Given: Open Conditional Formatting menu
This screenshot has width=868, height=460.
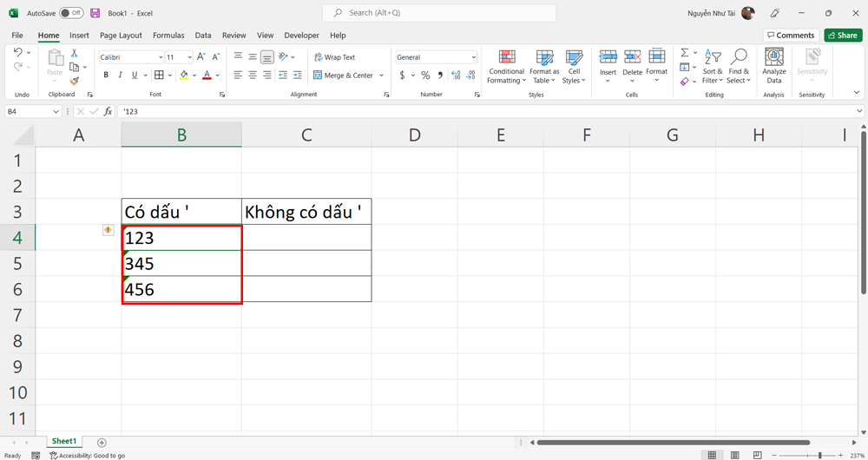Looking at the screenshot, I should [507, 67].
